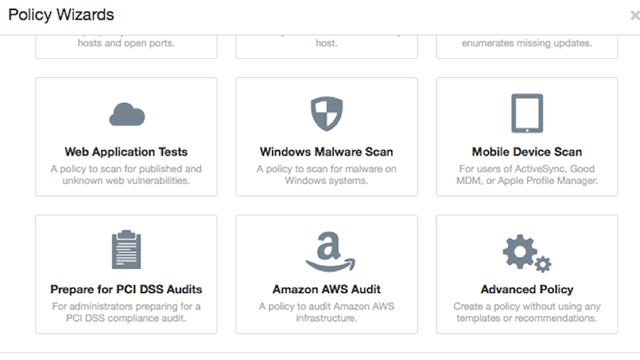The width and height of the screenshot is (640, 360).
Task: Click the tablet icon for Mobile Device Scan
Action: [527, 113]
